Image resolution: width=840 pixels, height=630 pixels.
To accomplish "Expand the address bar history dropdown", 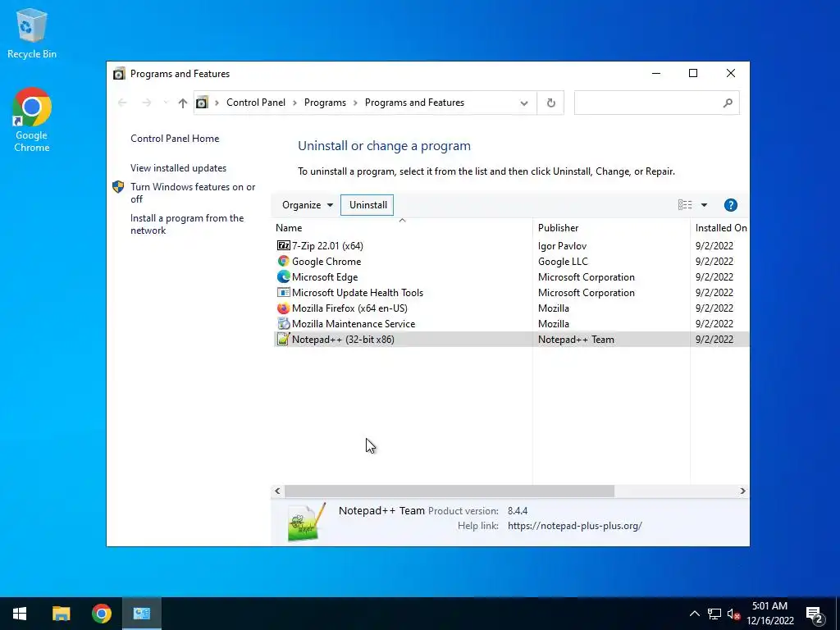I will pos(524,103).
